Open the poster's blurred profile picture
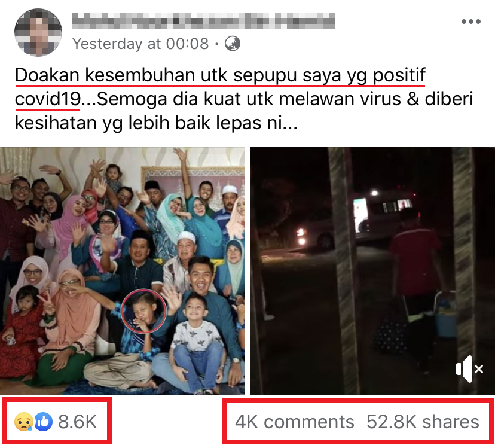The height and width of the screenshot is (448, 495). (x=38, y=32)
